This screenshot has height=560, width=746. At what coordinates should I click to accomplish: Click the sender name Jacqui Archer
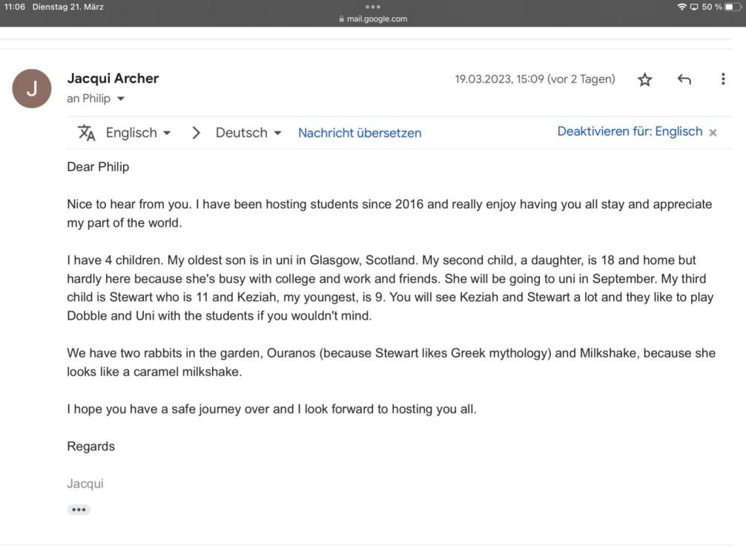113,78
